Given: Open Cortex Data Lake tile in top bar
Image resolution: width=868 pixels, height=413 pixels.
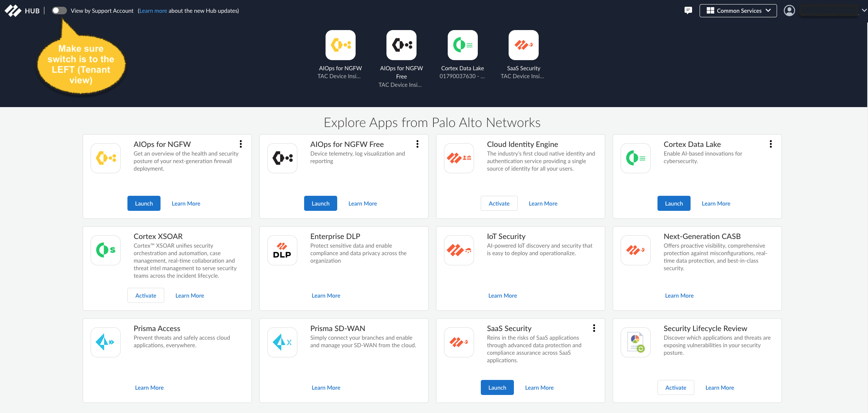Looking at the screenshot, I should (x=462, y=45).
